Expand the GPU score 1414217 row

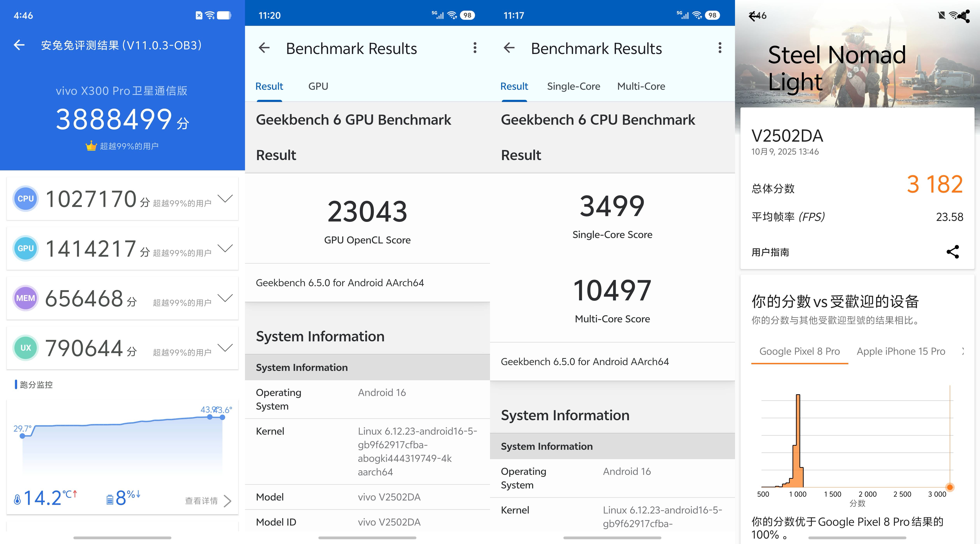pyautogui.click(x=225, y=248)
